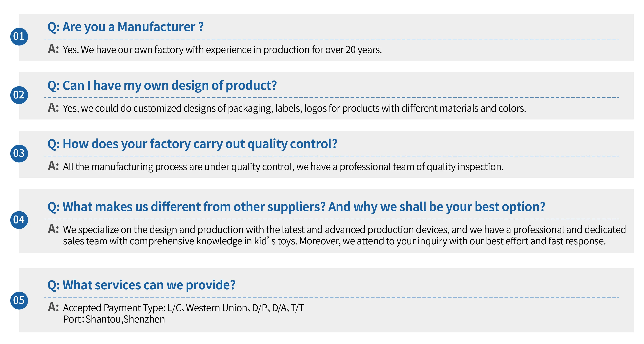This screenshot has width=644, height=344.
Task: Click the 02 number badge
Action: pos(19,95)
